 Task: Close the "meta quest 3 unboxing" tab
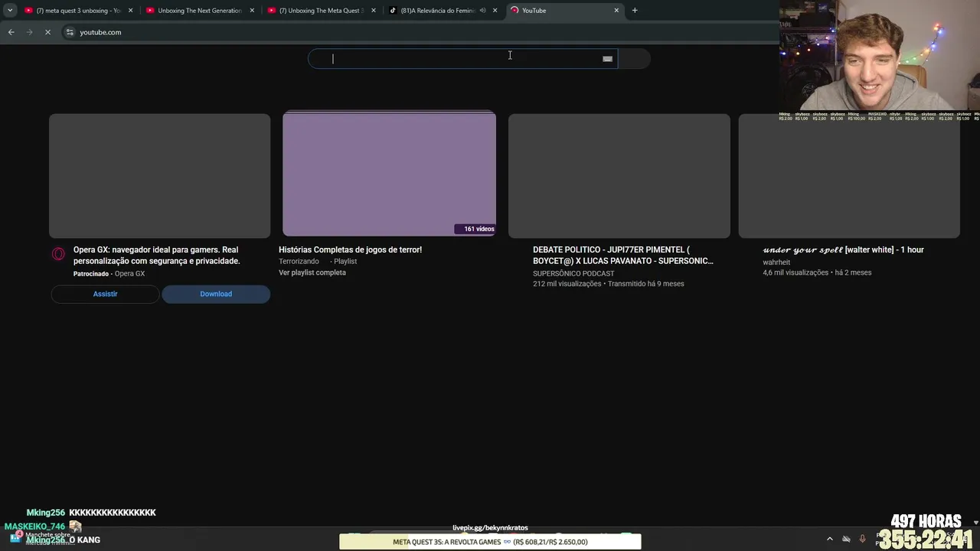pos(130,11)
